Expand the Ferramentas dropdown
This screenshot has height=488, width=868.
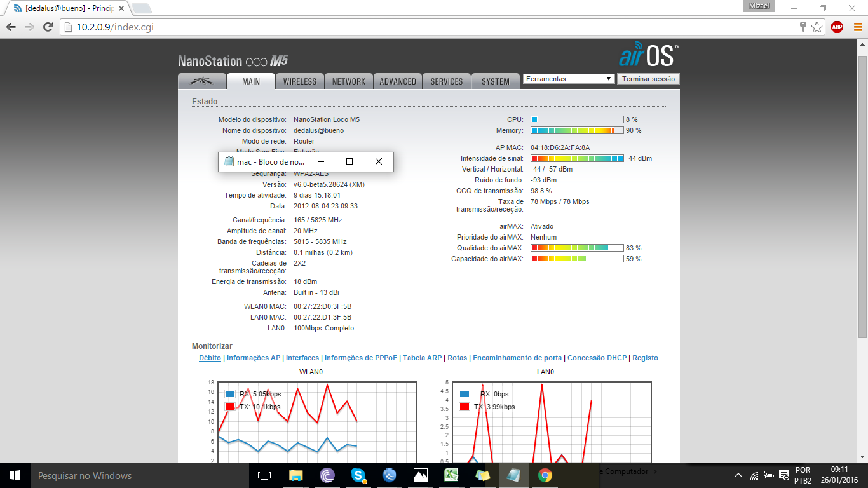[569, 79]
